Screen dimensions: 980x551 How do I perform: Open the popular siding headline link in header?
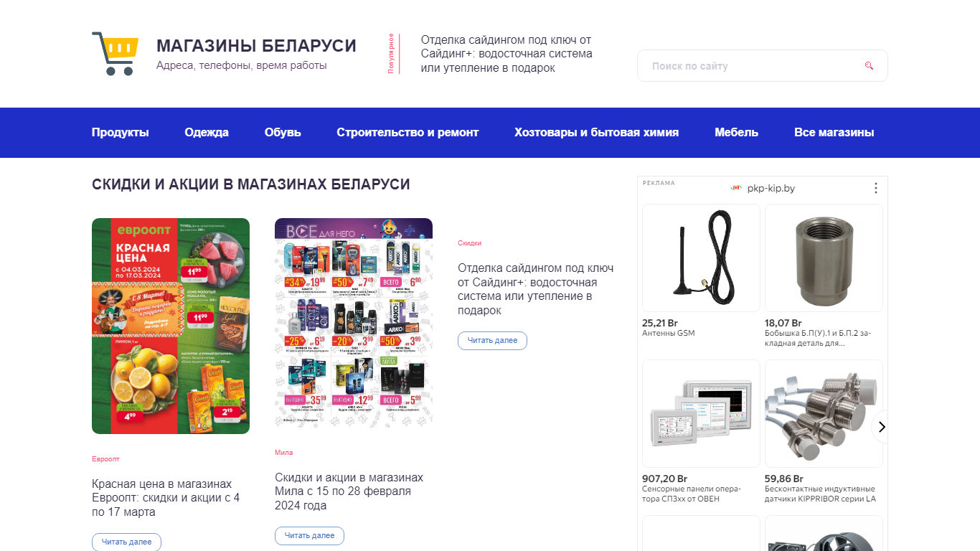coord(507,54)
